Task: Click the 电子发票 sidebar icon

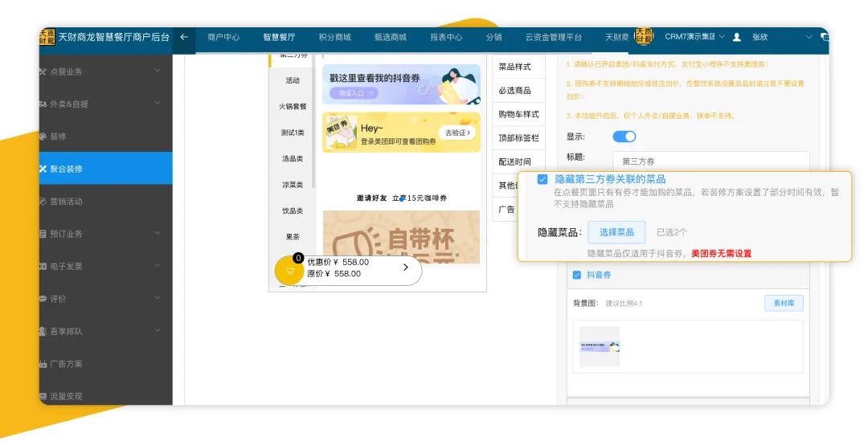Action: (x=43, y=267)
